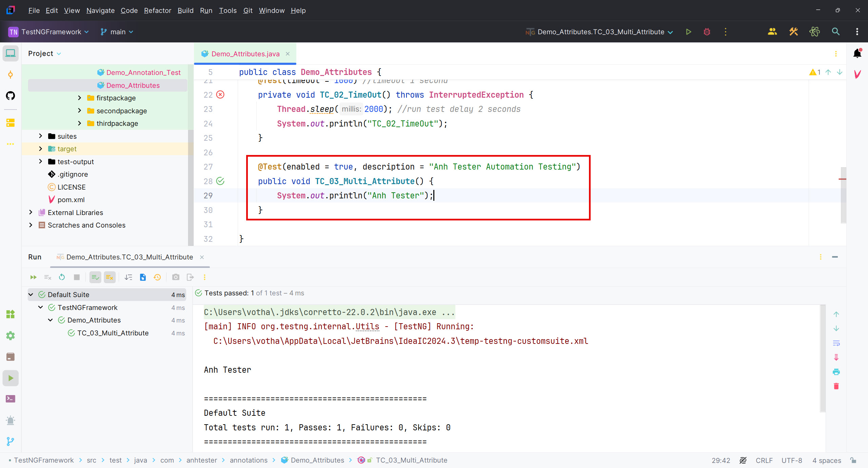Open IDE main settings kebab menu
This screenshot has height=468, width=868.
pyautogui.click(x=857, y=32)
